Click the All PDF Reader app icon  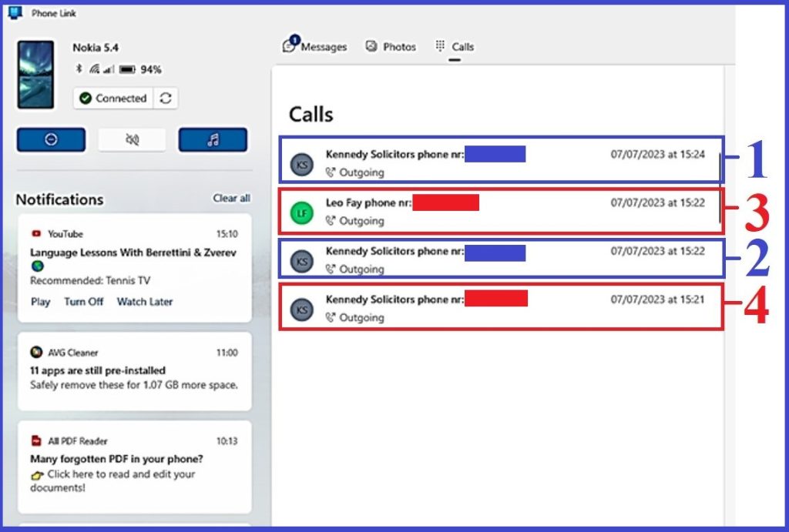35,441
